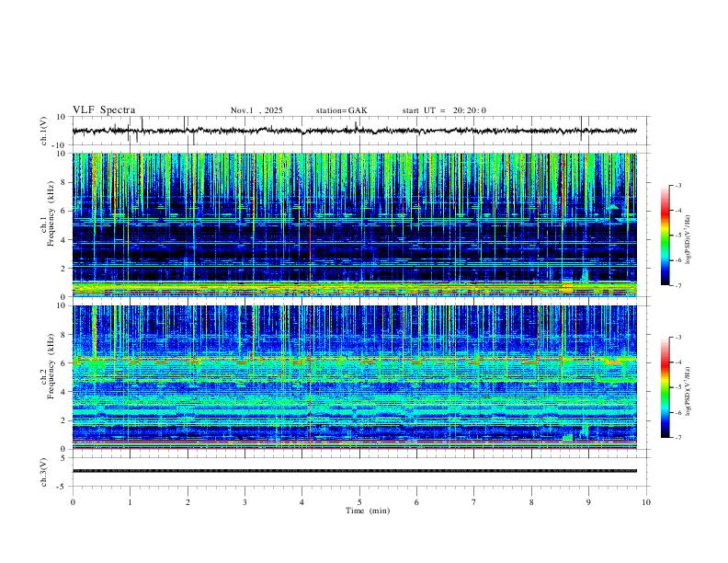Image resolution: width=728 pixels, height=563 pixels.
Task: Click the "VLF Spectra" title text
Action: 104,110
